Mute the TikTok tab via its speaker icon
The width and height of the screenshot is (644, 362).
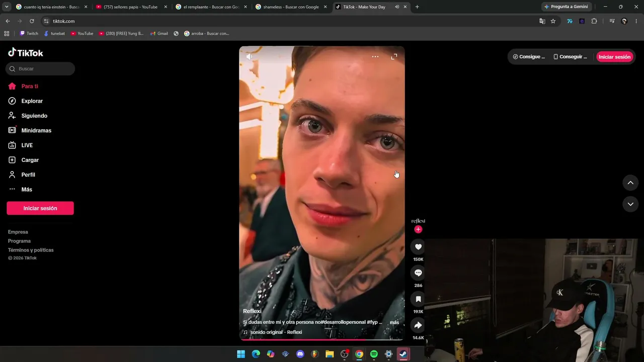[397, 7]
